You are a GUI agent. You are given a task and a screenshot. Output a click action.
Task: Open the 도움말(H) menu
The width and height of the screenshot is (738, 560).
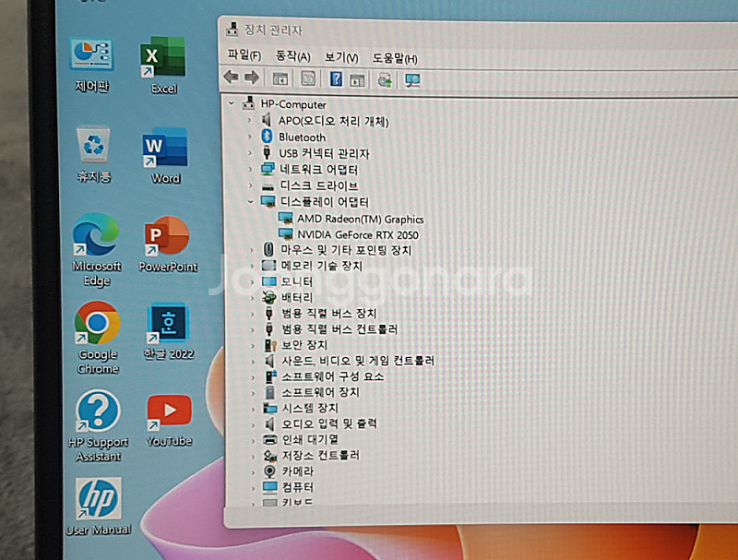[x=395, y=58]
